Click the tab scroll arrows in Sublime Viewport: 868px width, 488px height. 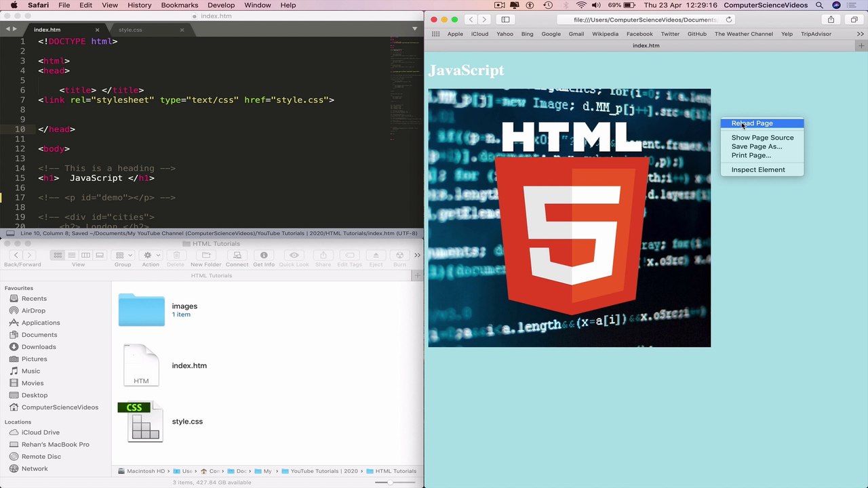pyautogui.click(x=12, y=28)
